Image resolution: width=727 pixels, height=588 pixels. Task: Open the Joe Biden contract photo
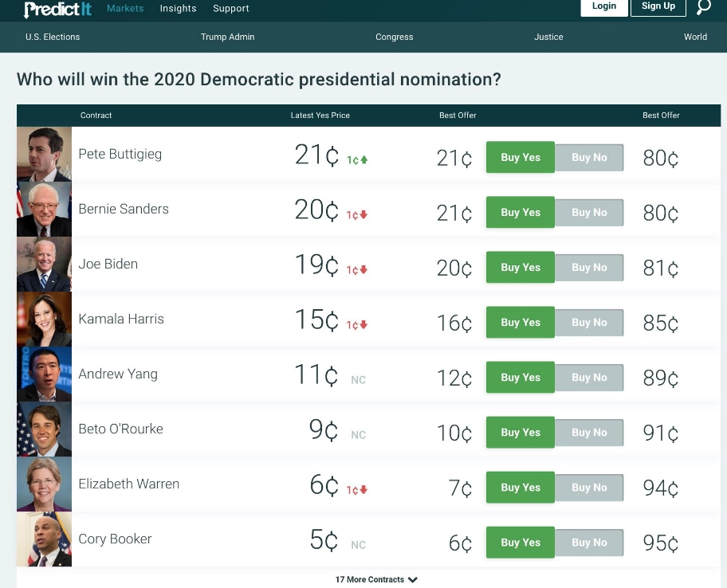click(x=44, y=264)
